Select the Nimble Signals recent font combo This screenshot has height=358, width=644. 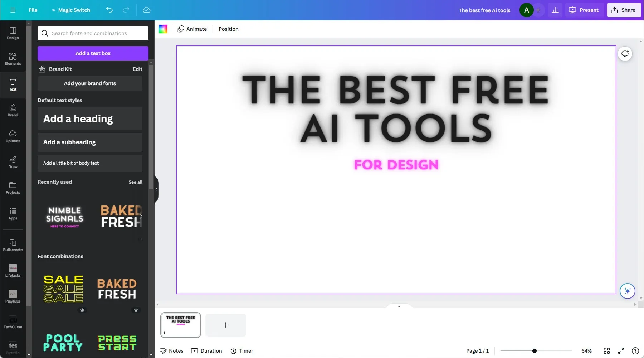(64, 216)
